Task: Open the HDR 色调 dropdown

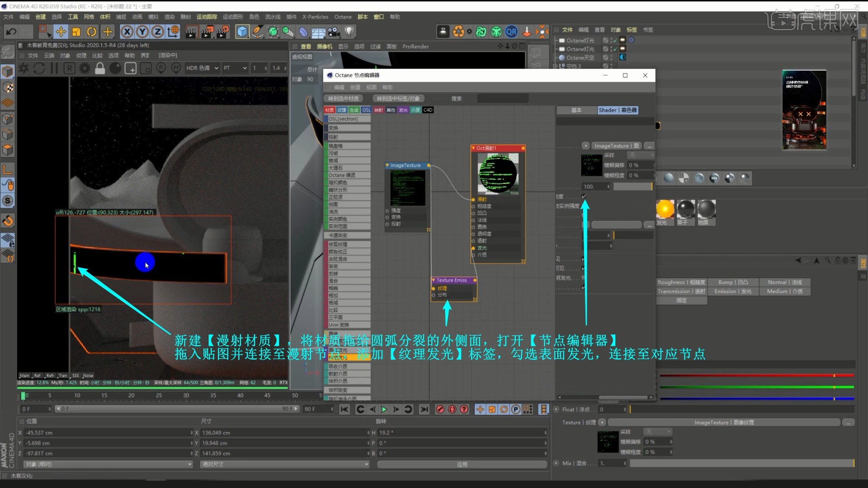Action: click(202, 68)
